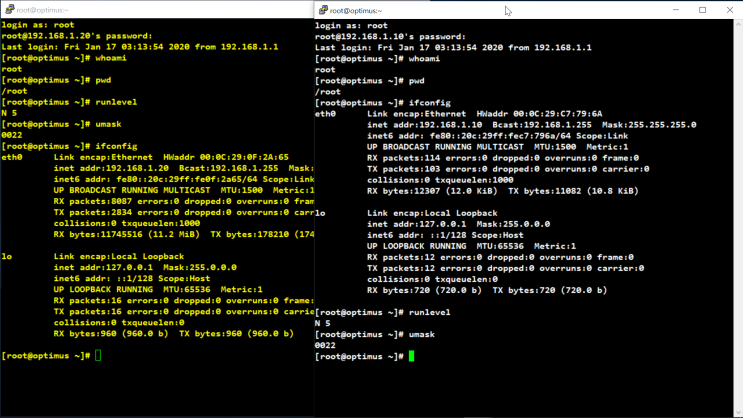Click 'RX bytes:11745516 (11.2 MiB)' in left terminal
Screen dimensions: 743x418
[x=127, y=234]
